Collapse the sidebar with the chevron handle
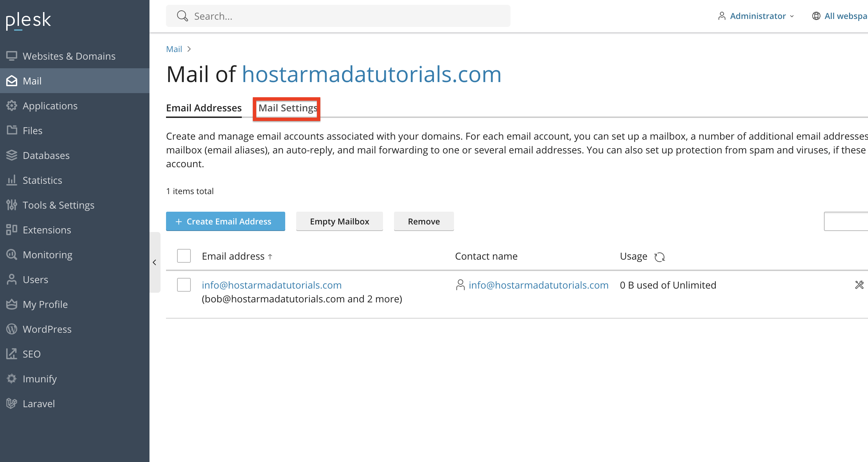Image resolution: width=868 pixels, height=462 pixels. tap(155, 262)
